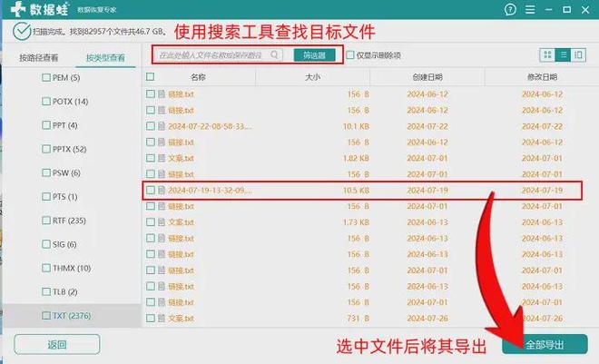Select PPTX (52) tree label
The height and width of the screenshot is (364, 599).
(x=70, y=149)
